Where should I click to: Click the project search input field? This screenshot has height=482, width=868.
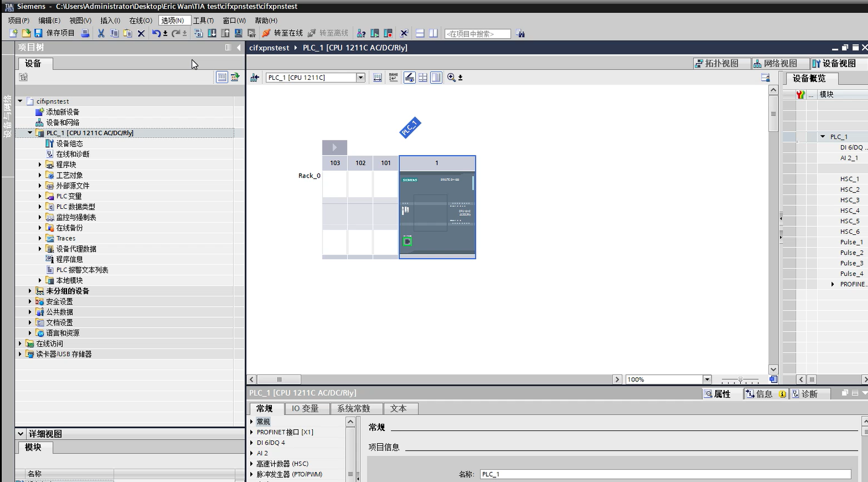point(477,34)
